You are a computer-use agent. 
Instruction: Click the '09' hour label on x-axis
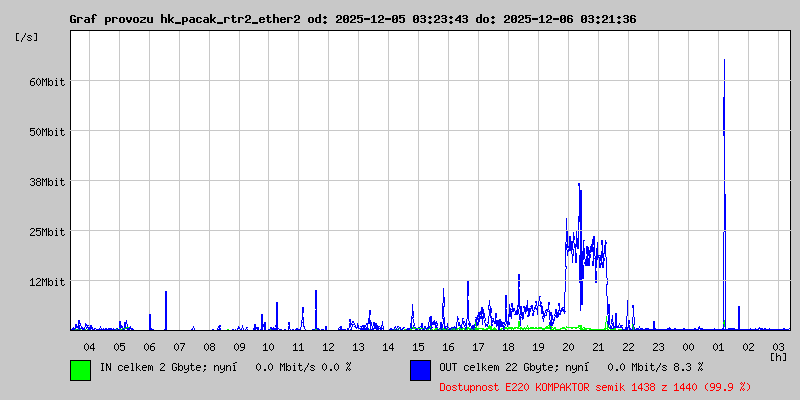point(239,347)
